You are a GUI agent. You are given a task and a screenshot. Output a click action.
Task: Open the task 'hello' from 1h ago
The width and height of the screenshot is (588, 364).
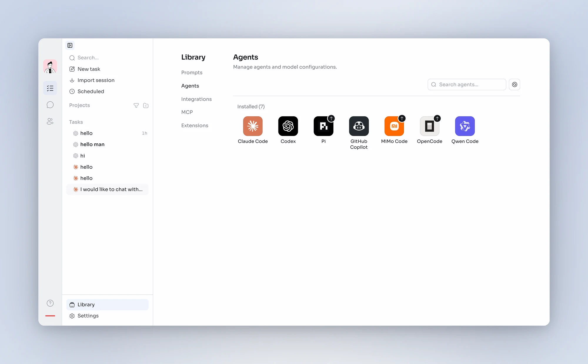107,133
